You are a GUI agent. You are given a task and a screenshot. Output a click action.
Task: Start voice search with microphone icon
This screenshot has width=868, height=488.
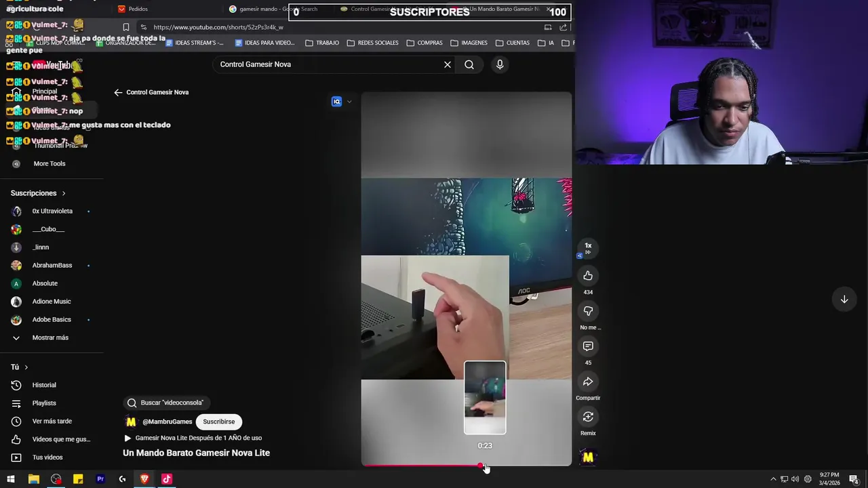[x=500, y=64]
